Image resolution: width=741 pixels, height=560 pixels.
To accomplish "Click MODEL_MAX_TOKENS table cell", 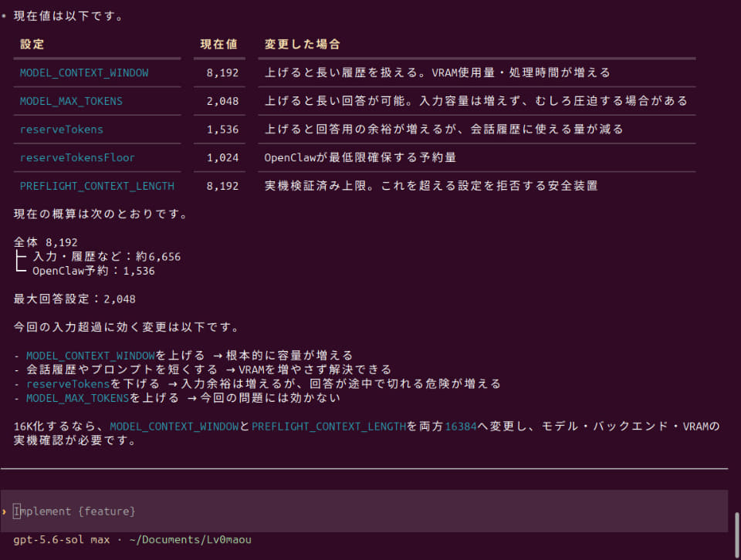I will click(x=71, y=101).
